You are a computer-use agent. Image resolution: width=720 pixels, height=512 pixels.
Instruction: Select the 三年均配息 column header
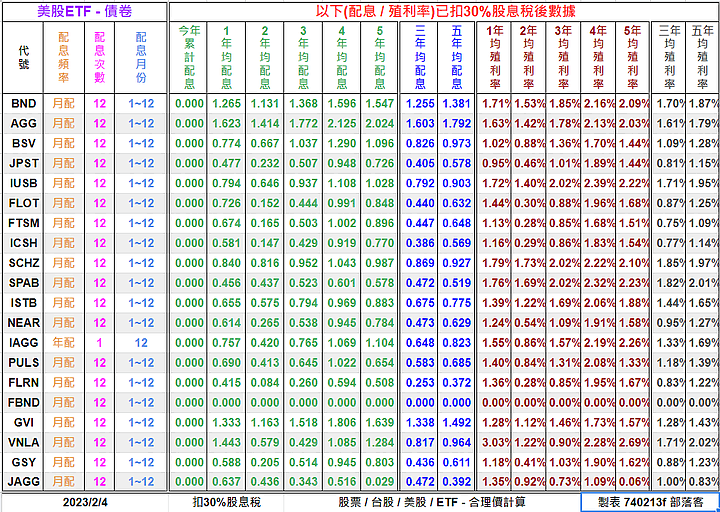(x=420, y=57)
